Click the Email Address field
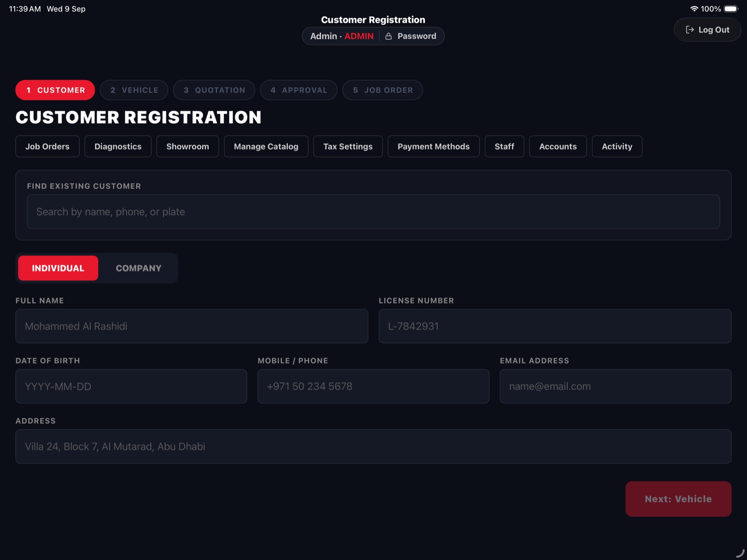Viewport: 747px width, 560px height. tap(616, 387)
